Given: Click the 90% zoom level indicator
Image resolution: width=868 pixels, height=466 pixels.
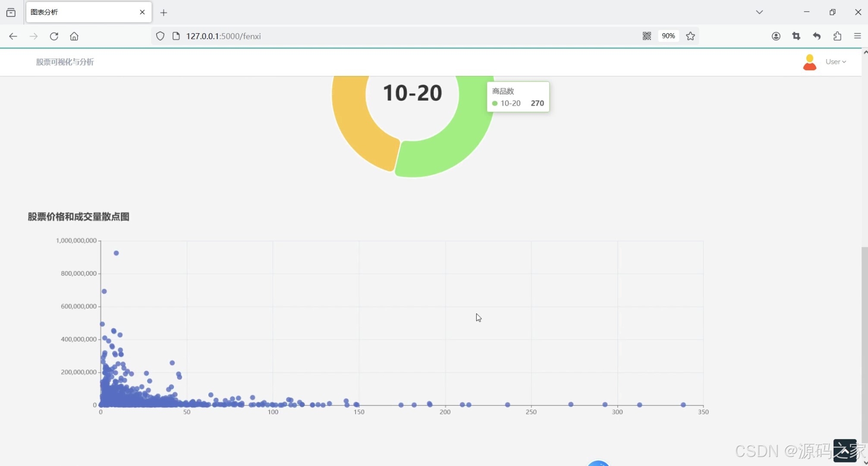Looking at the screenshot, I should (x=668, y=36).
